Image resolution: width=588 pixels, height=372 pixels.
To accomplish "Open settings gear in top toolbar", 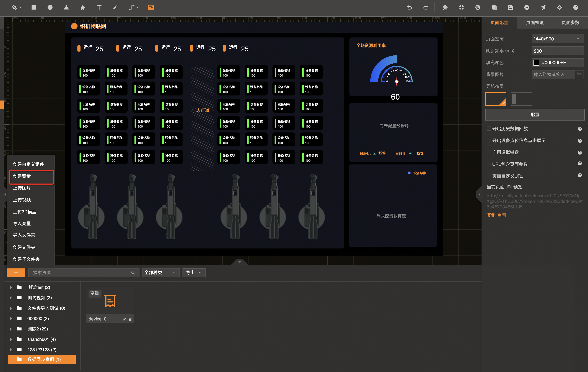I will pos(559,8).
